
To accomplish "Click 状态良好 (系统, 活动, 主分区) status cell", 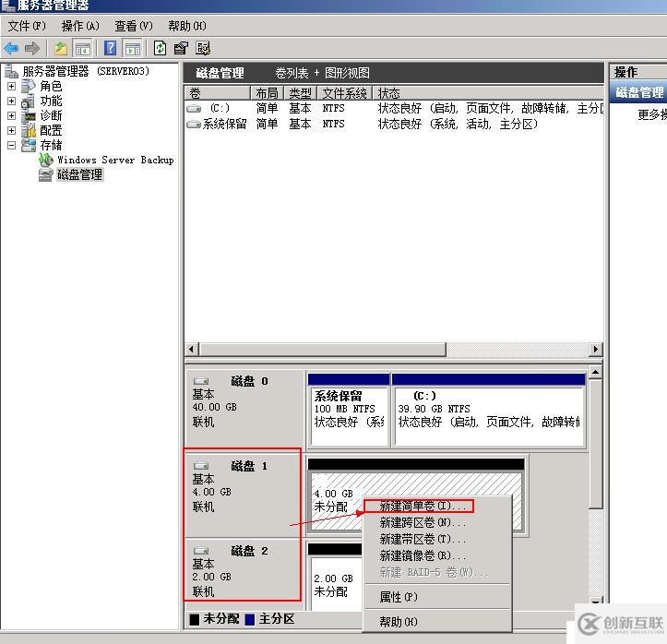I will pos(459,125).
